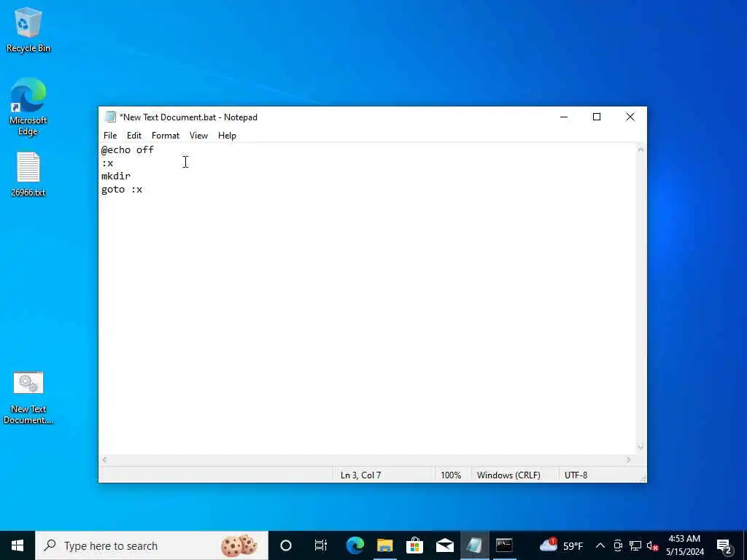Place the cursor on the '@echo off' line
The image size is (747, 560).
(127, 150)
